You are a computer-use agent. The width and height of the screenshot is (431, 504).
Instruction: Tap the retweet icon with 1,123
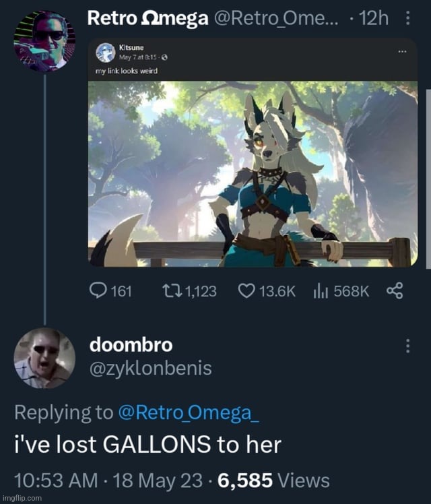click(172, 291)
